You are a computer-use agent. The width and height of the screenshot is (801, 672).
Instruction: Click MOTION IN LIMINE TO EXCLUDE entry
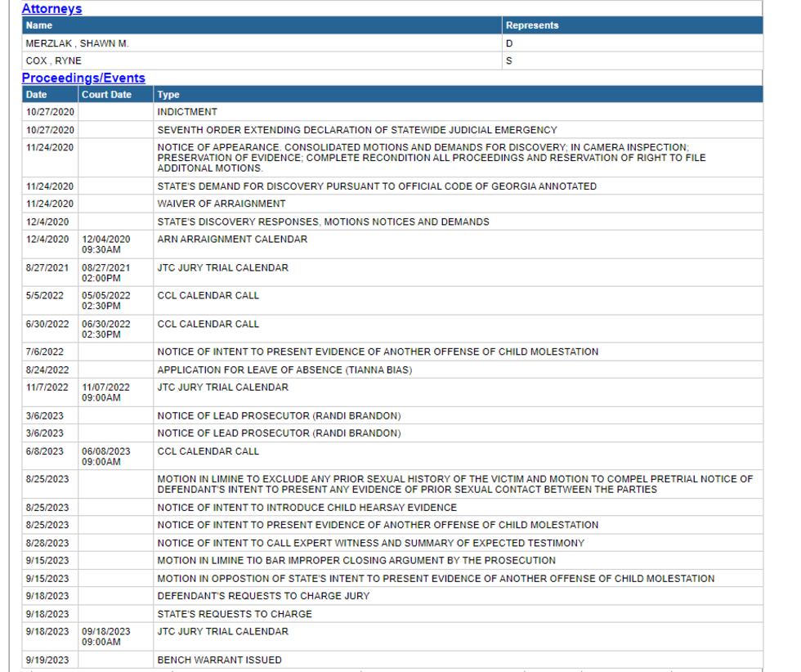(x=455, y=484)
